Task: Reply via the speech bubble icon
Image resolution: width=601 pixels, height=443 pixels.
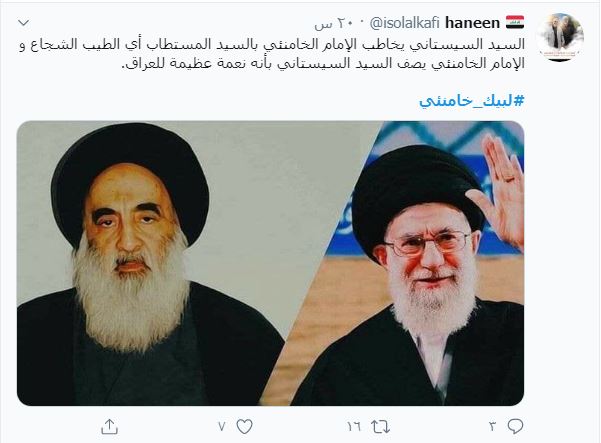Action: point(515,426)
